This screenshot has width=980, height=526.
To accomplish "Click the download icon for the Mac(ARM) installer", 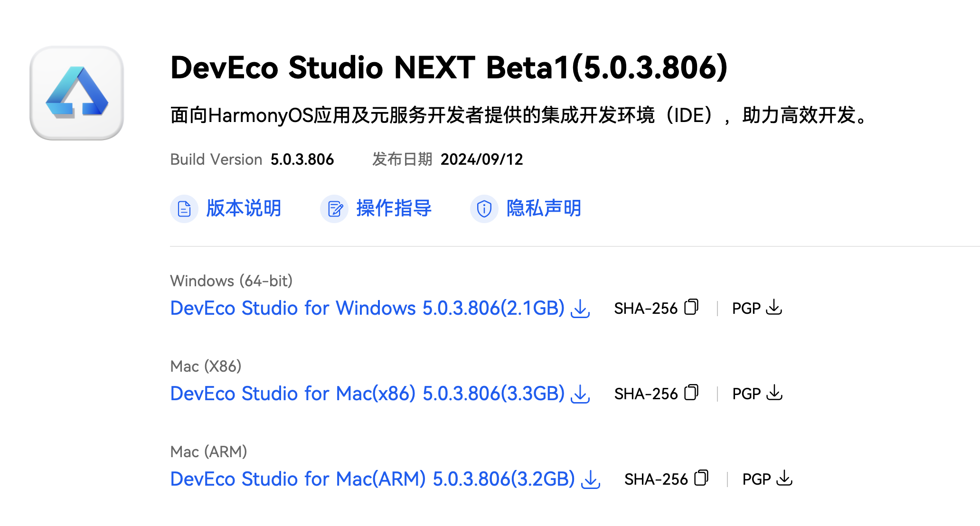I will click(590, 479).
